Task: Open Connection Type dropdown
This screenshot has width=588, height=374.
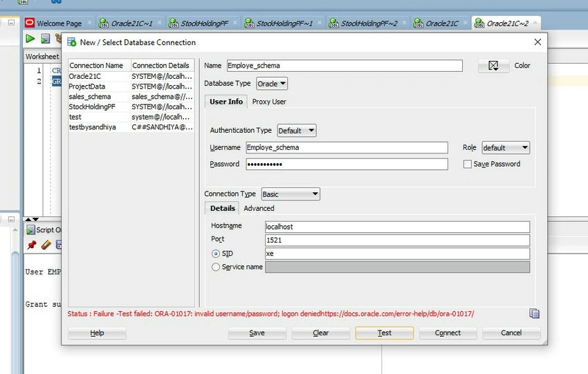Action: tap(291, 194)
